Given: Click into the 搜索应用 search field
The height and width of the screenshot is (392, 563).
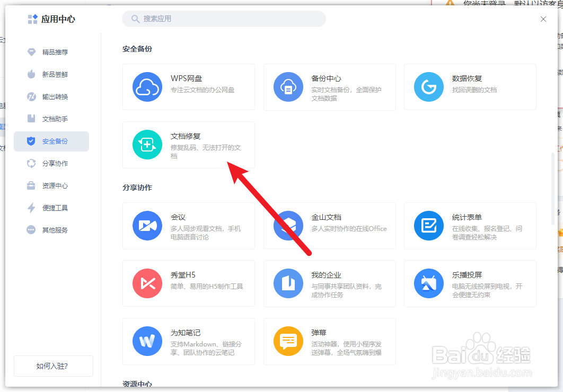Looking at the screenshot, I should tap(224, 19).
